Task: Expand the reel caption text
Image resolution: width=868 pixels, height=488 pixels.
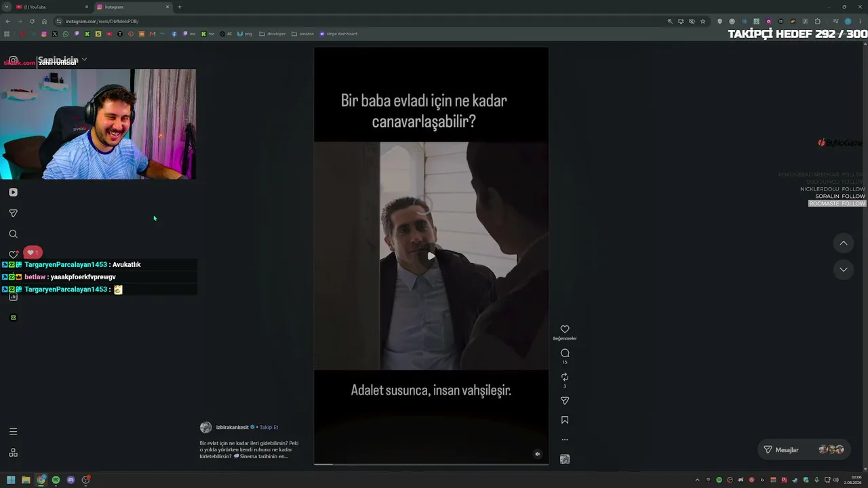Action: click(249, 449)
